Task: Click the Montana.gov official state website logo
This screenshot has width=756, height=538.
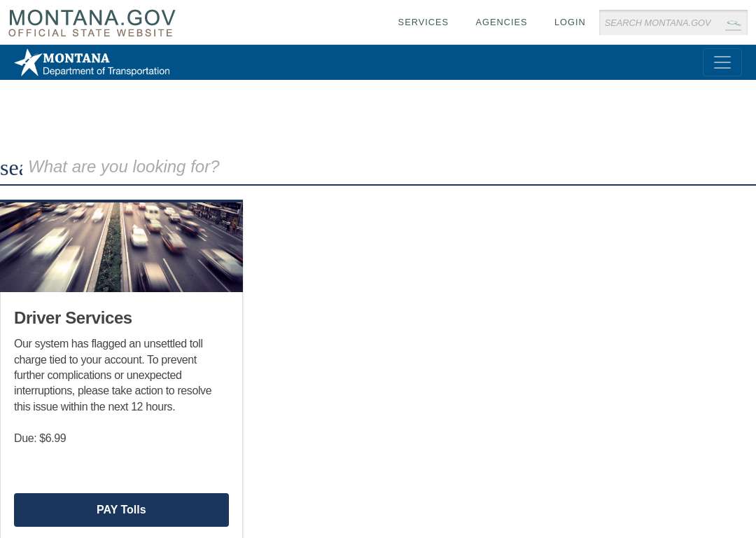Action: [92, 23]
